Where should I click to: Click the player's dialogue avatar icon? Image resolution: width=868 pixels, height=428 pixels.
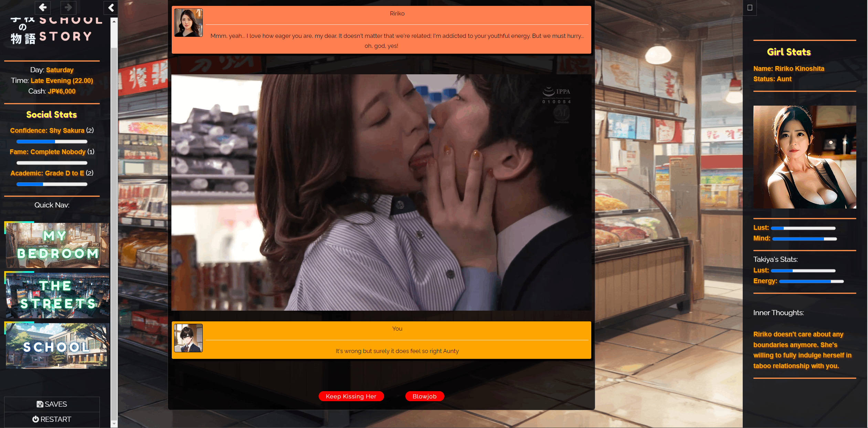point(188,338)
